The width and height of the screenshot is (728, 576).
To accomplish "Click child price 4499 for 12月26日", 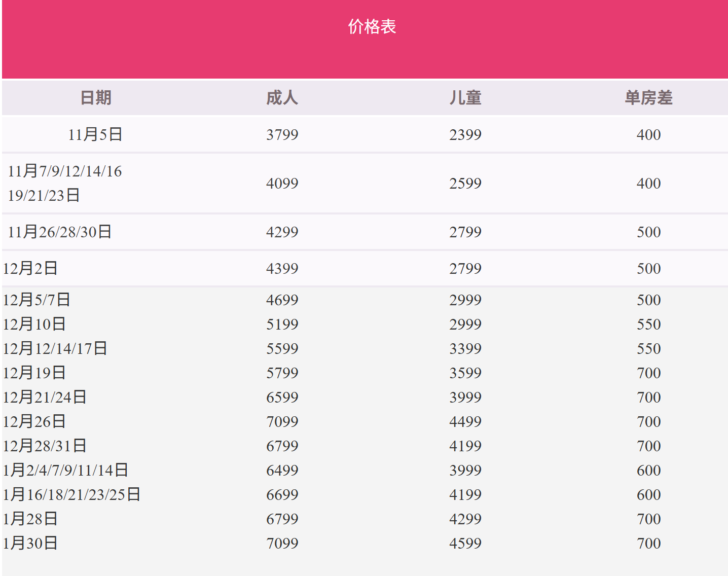I will point(465,421).
